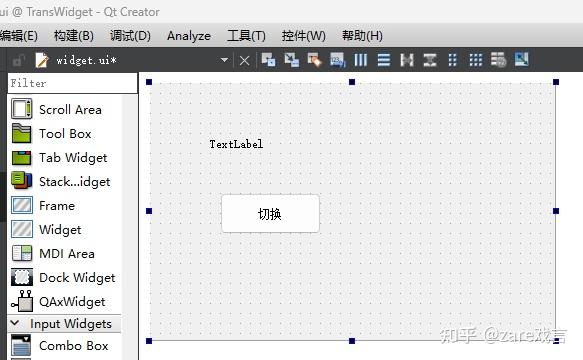Select the TextLabel on the form
Viewport: 583px width, 360px height.
pyautogui.click(x=236, y=144)
